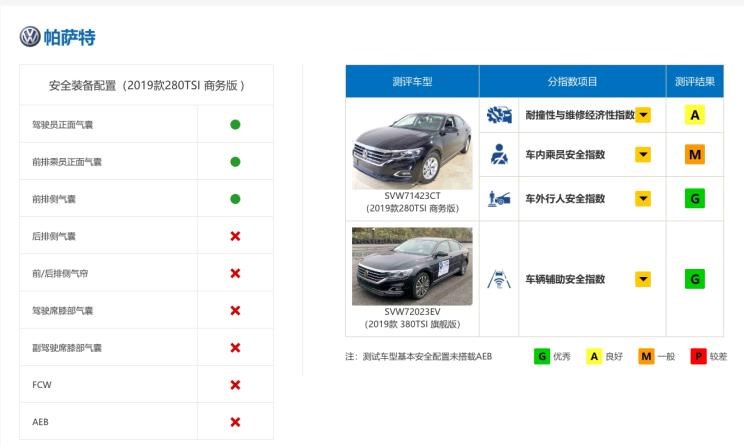744x446 pixels.
Task: Click the orange M 一般 legend badge
Action: click(646, 356)
